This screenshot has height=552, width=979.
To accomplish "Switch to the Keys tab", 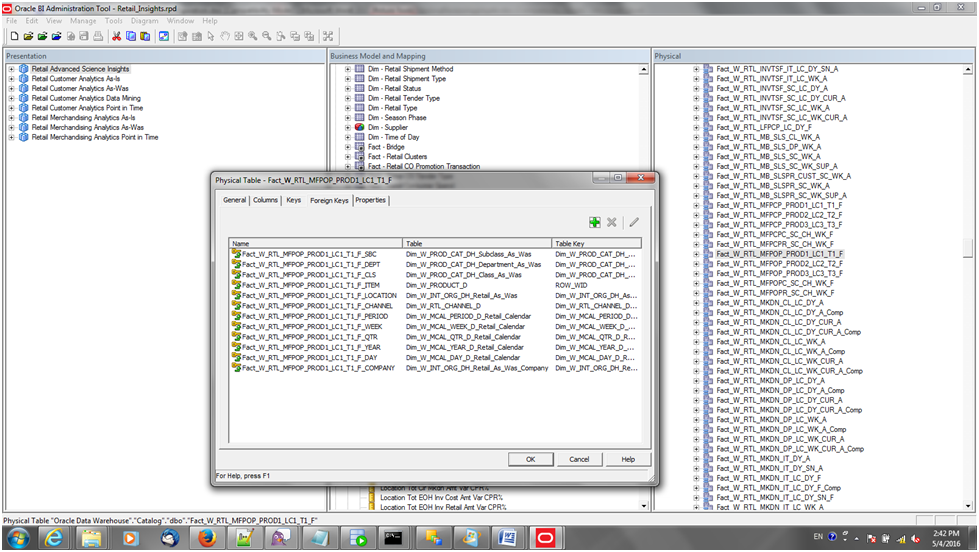I will coord(293,200).
